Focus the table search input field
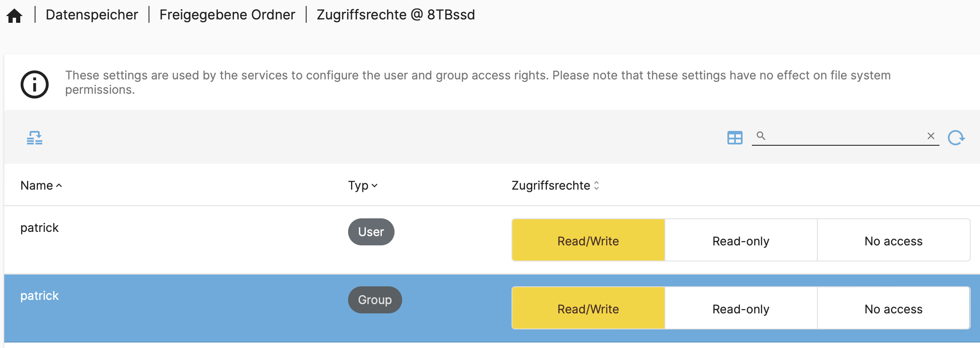The image size is (980, 348). 845,136
